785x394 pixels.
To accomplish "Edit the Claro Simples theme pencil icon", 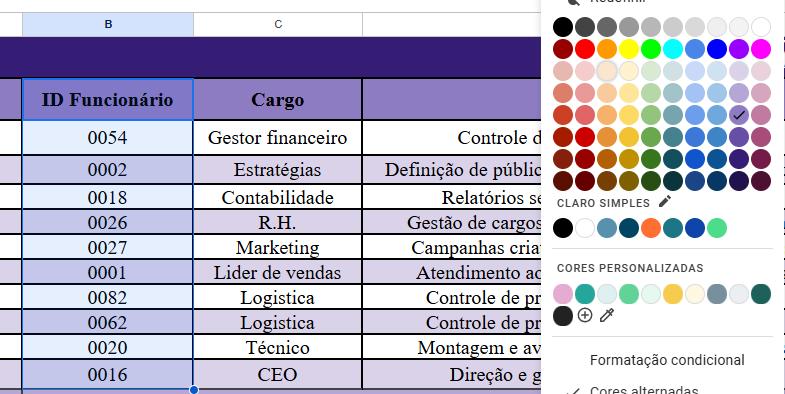I will tap(664, 202).
